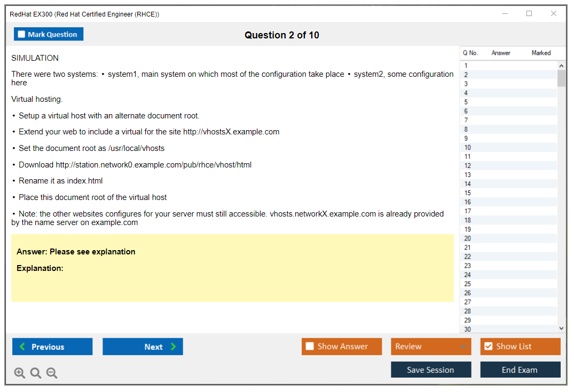Click question list scrollbar up arrow
Viewport: 574px width, 392px height.
click(561, 66)
